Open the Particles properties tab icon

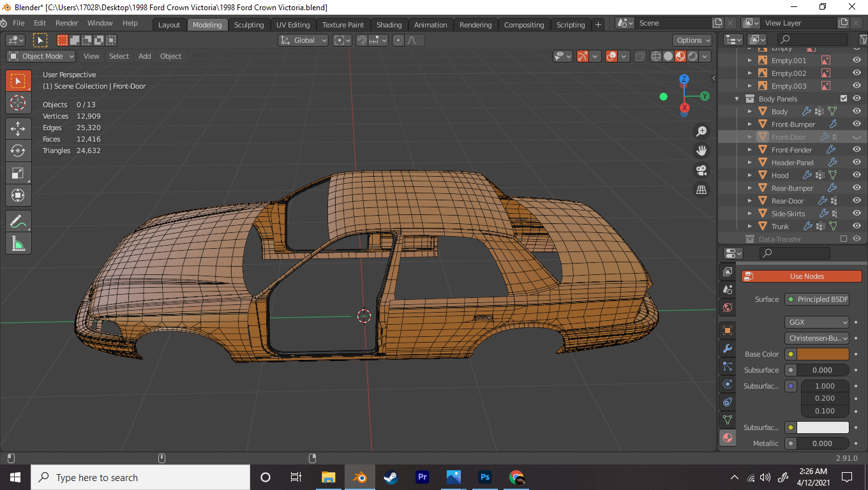coord(727,366)
